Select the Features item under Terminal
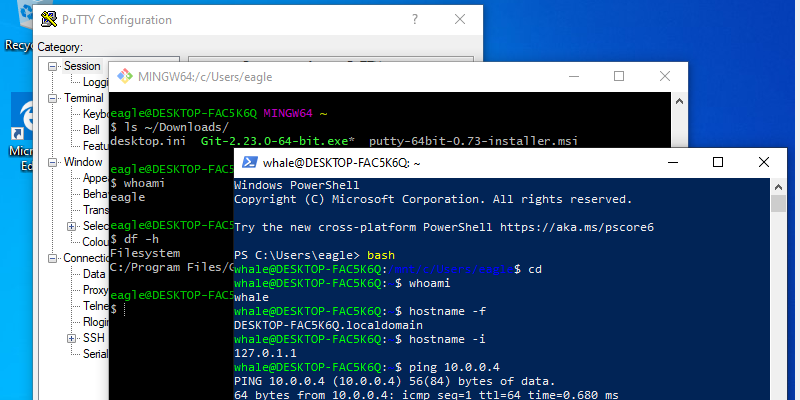The height and width of the screenshot is (400, 800). (x=96, y=146)
